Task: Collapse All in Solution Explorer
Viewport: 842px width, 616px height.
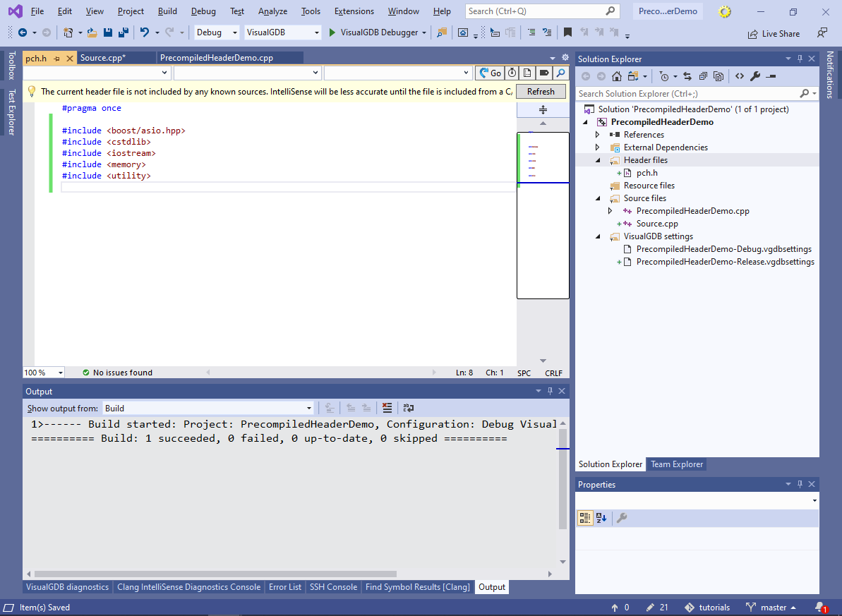Action: tap(703, 76)
